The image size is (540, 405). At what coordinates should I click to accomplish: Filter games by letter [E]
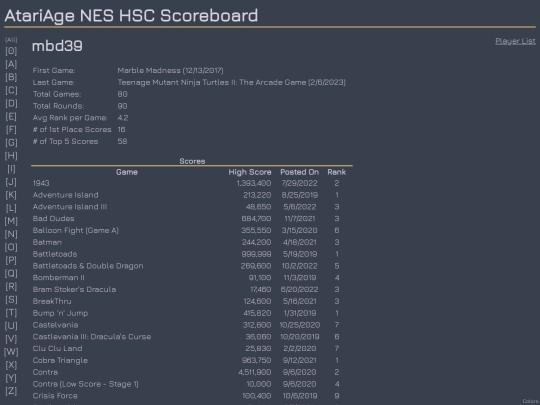pos(11,116)
